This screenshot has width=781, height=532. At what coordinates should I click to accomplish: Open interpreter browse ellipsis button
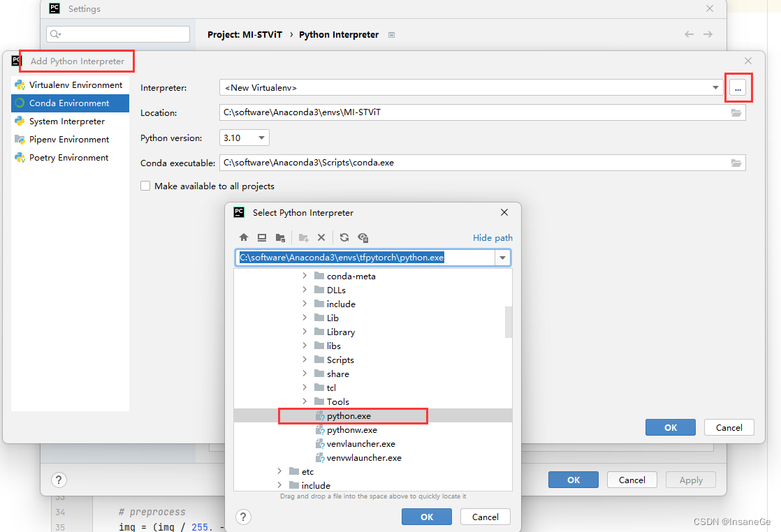(x=738, y=88)
